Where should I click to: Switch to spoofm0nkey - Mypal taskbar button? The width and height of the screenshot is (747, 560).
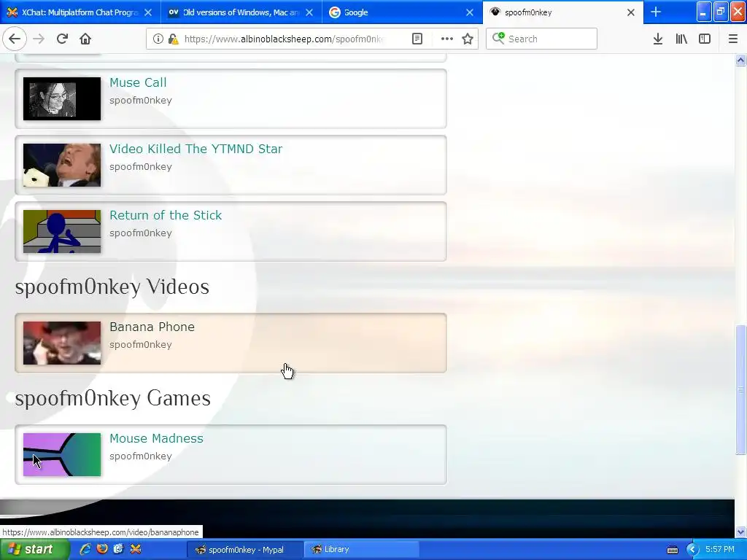pos(244,550)
